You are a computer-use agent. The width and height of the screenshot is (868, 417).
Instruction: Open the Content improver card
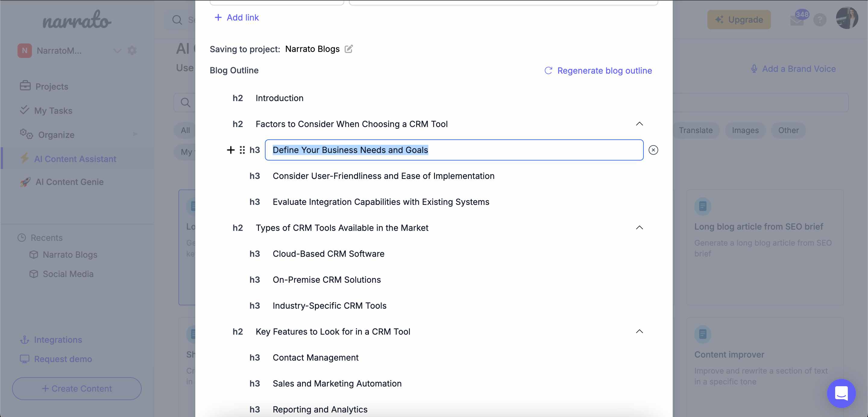[x=765, y=367]
